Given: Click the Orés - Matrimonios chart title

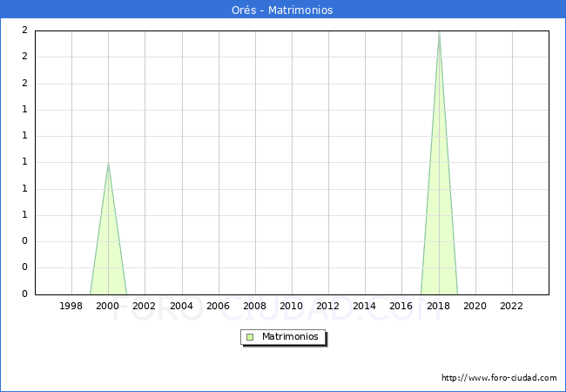Looking at the screenshot, I should [x=283, y=10].
